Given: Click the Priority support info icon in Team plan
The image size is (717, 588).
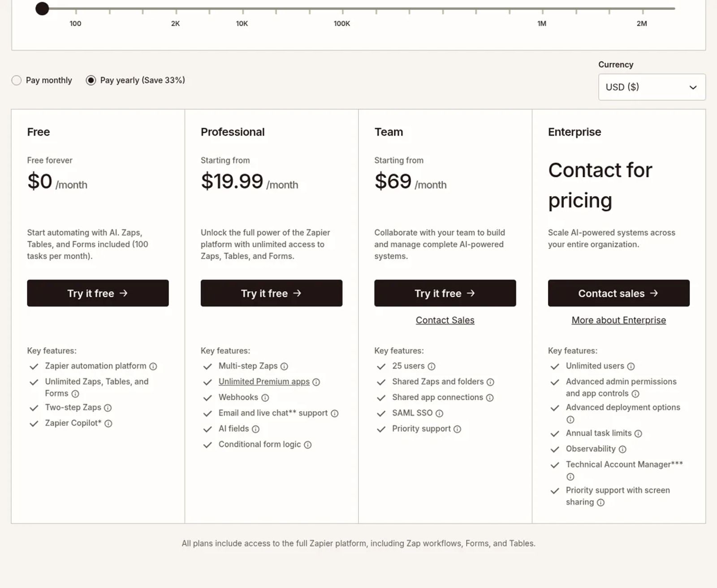Looking at the screenshot, I should point(458,429).
